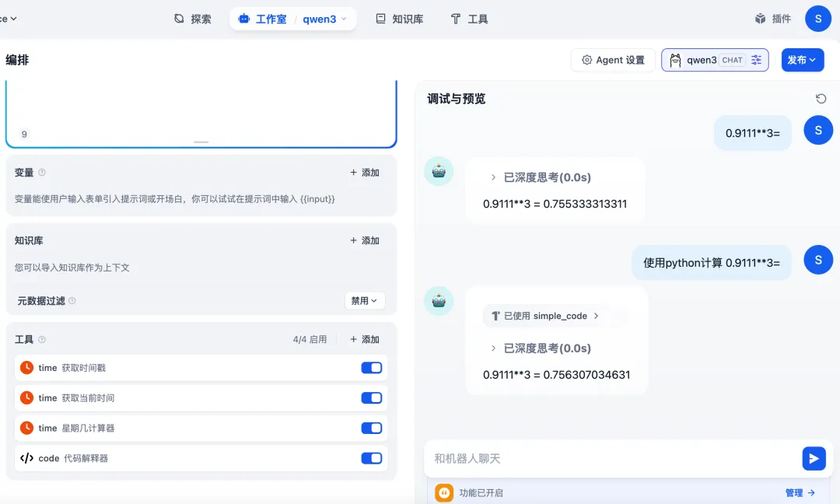The width and height of the screenshot is (840, 504).
Task: Click the clock icon beside 获取时间戳
Action: [x=25, y=367]
